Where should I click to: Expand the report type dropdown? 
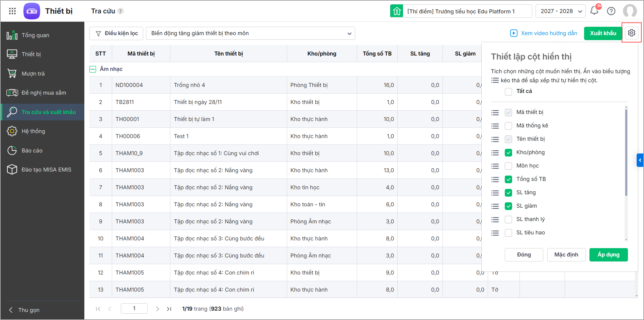click(250, 33)
